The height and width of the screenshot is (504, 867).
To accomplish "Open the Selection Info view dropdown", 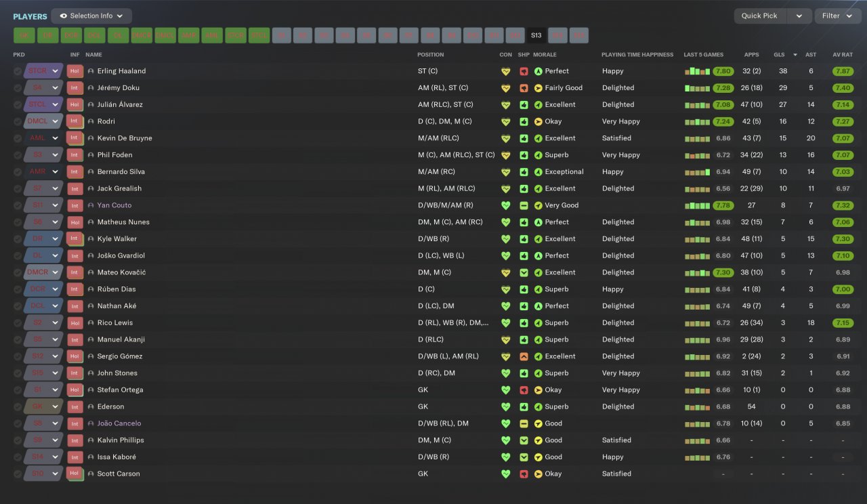I will [91, 16].
